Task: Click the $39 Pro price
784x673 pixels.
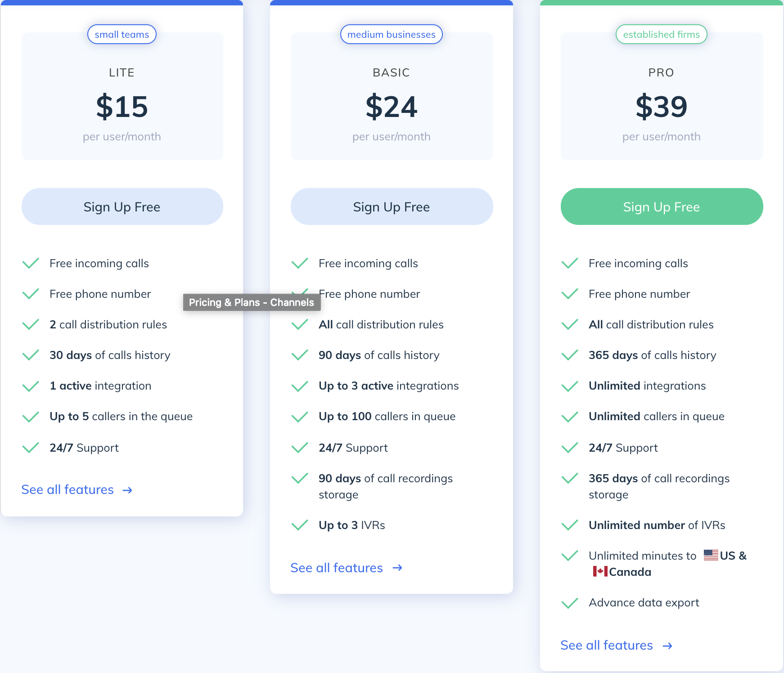Action: [x=662, y=107]
